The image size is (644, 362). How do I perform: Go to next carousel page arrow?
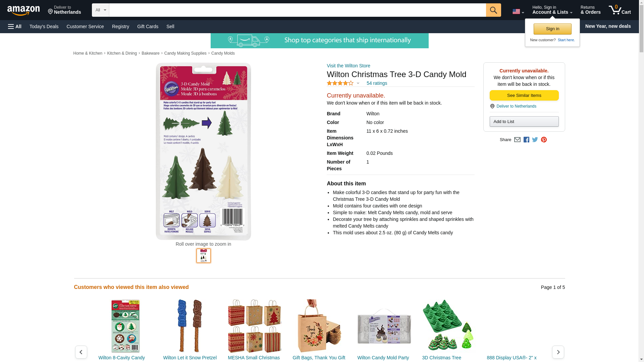[x=558, y=352]
